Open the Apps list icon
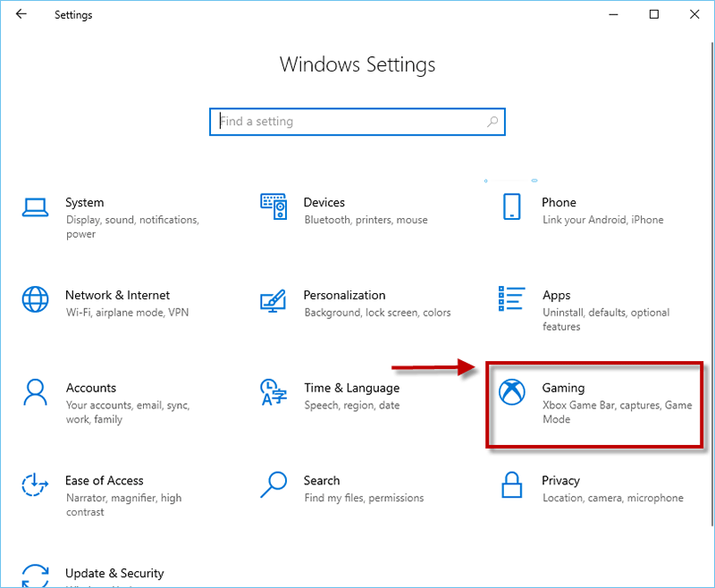 click(x=511, y=298)
